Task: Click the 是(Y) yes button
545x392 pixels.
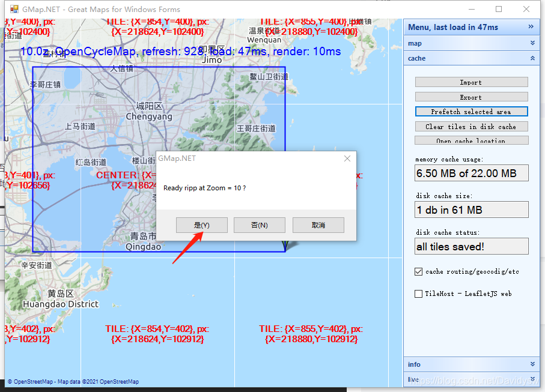Action: [201, 225]
